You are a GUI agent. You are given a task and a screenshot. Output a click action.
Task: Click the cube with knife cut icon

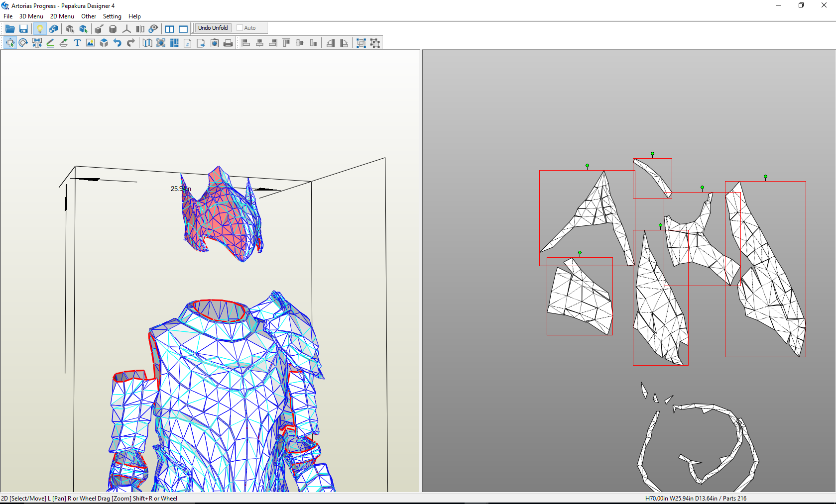(x=99, y=29)
